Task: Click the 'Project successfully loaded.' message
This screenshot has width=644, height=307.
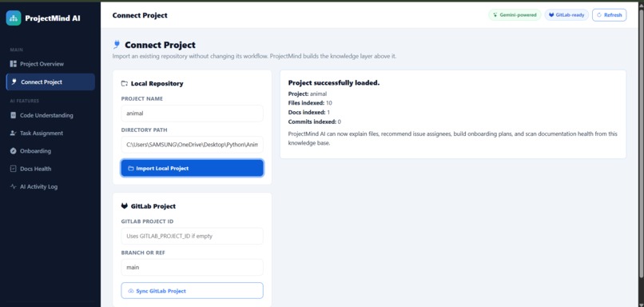Action: [x=334, y=83]
